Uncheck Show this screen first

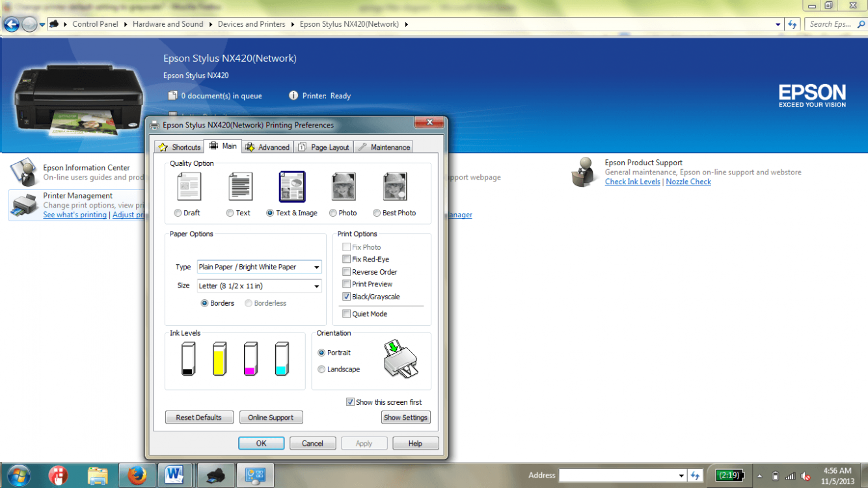350,402
